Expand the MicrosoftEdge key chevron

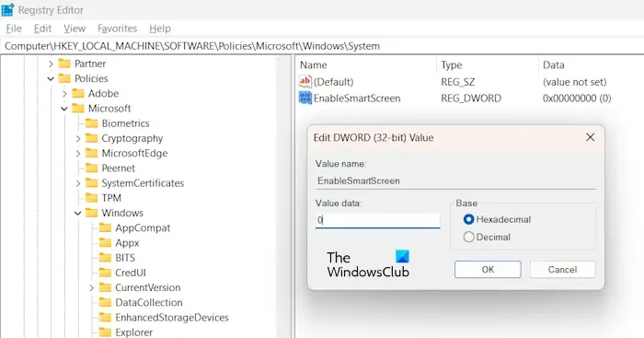(x=78, y=154)
